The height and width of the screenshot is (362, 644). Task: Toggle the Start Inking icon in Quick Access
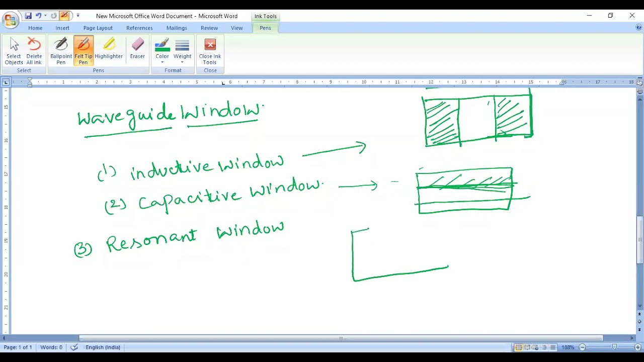tap(64, 16)
